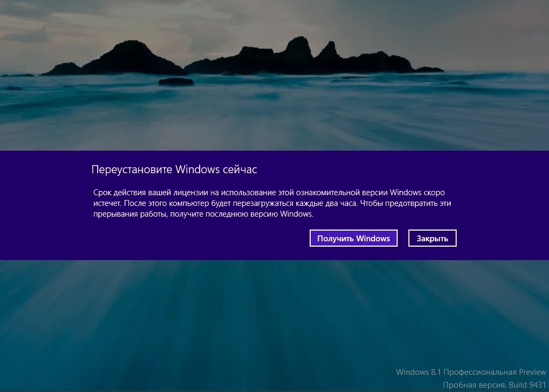Click the 'Windows 8.1 Профессиональная Preview' label
Screen dimensions: 549x392
pyautogui.click(x=471, y=372)
